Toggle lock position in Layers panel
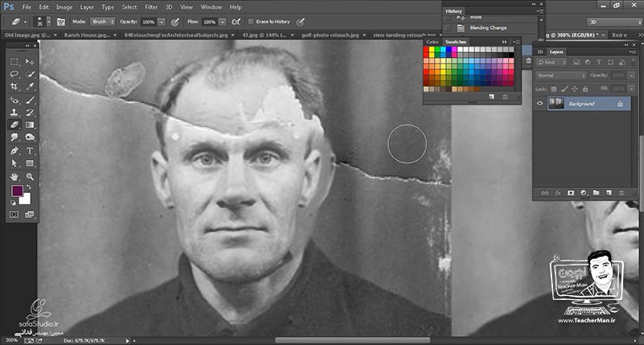 (x=575, y=88)
